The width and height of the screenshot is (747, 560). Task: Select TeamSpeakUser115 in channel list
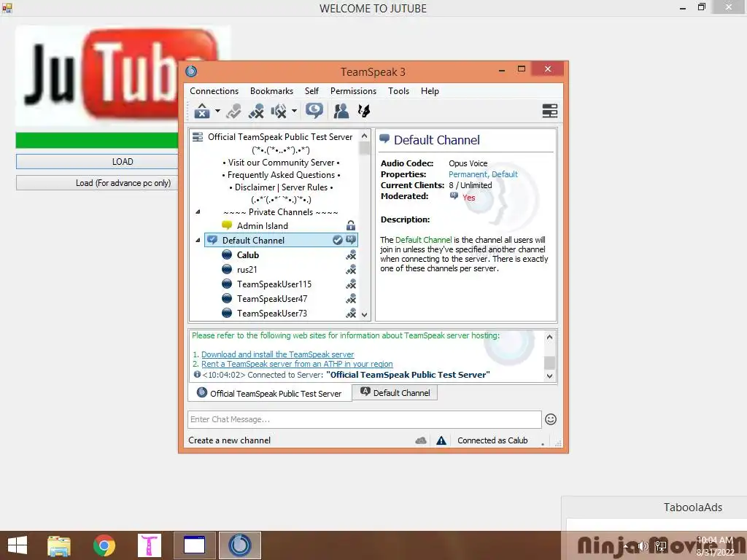pos(274,284)
